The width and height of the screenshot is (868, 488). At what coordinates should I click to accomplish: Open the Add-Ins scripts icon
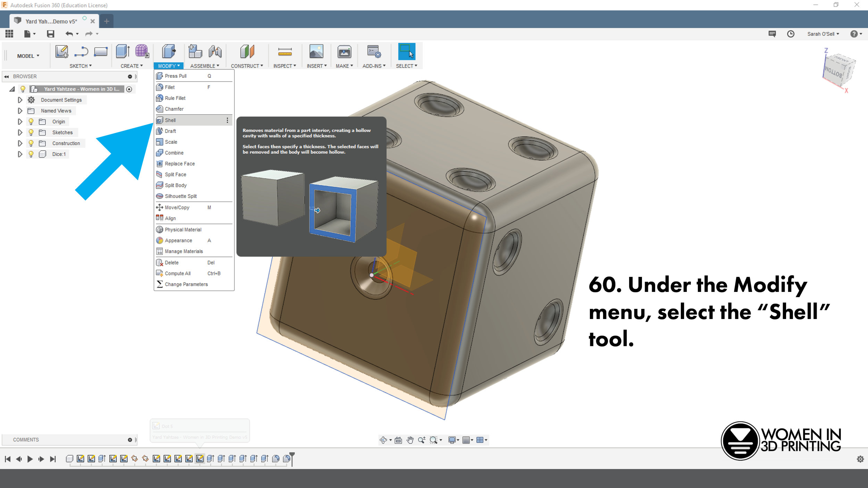[374, 52]
